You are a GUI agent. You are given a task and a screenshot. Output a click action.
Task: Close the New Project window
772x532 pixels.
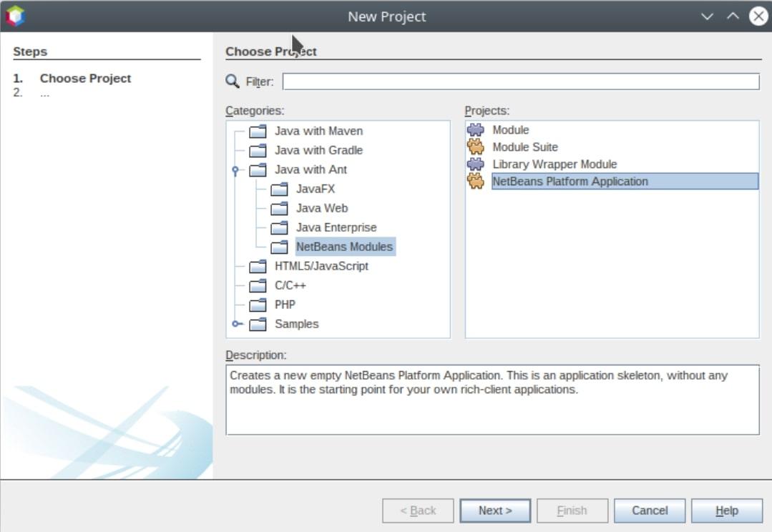point(758,16)
